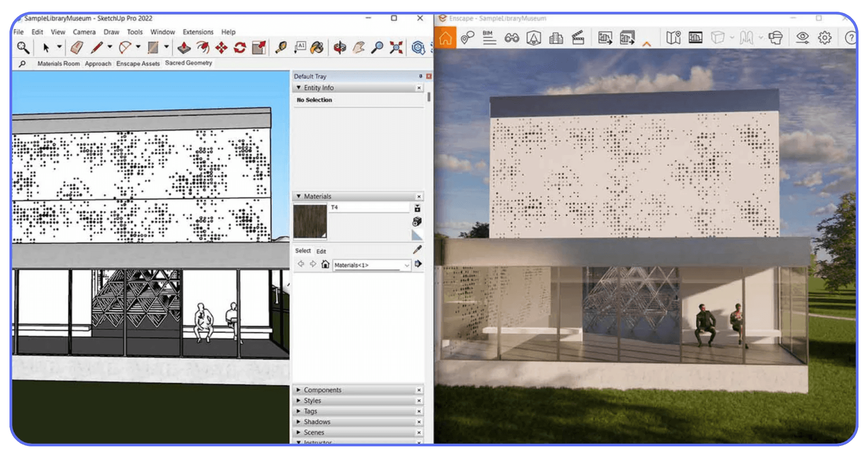This screenshot has width=868, height=459.
Task: Activate the Paint Bucket tool
Action: 317,47
